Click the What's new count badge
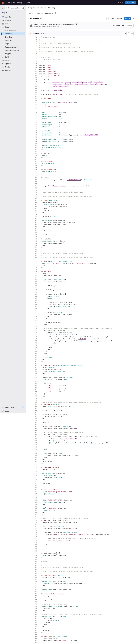The image size is (138, 644). point(23,408)
